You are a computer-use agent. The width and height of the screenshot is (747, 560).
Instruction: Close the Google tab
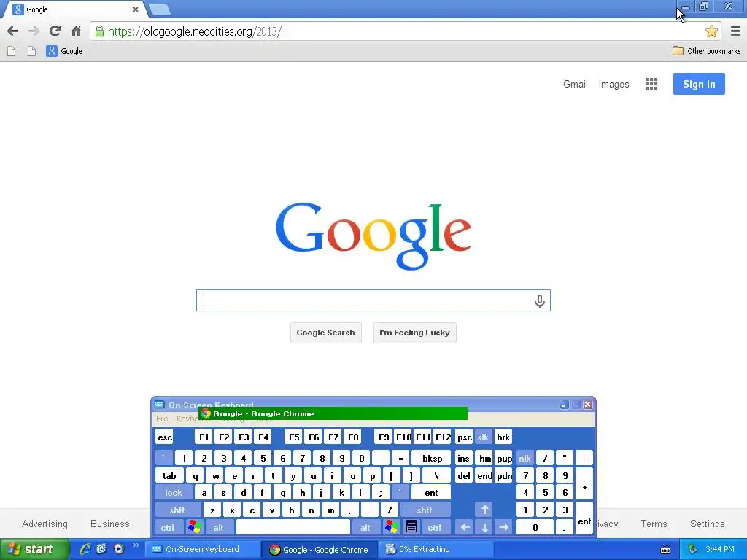tap(135, 9)
